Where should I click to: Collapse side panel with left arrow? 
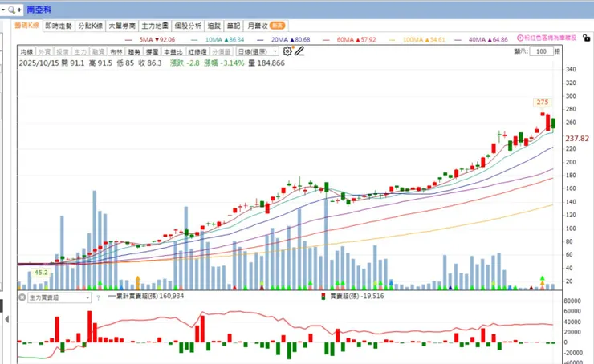pos(6,319)
